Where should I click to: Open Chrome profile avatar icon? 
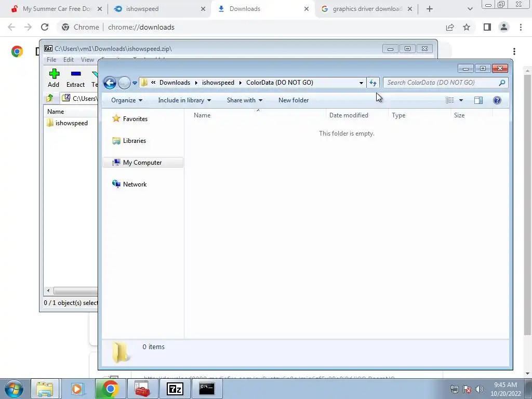tap(504, 27)
